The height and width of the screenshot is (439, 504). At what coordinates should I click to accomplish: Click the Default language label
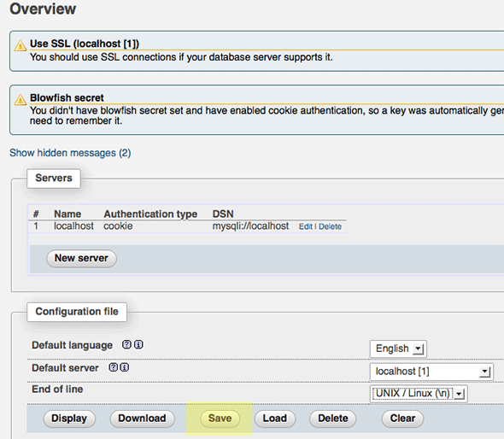pos(72,345)
